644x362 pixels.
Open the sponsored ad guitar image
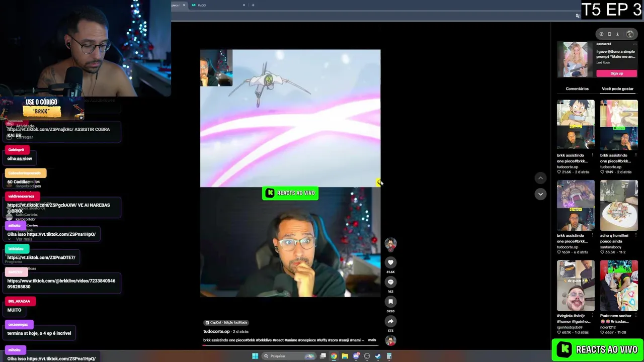[575, 59]
